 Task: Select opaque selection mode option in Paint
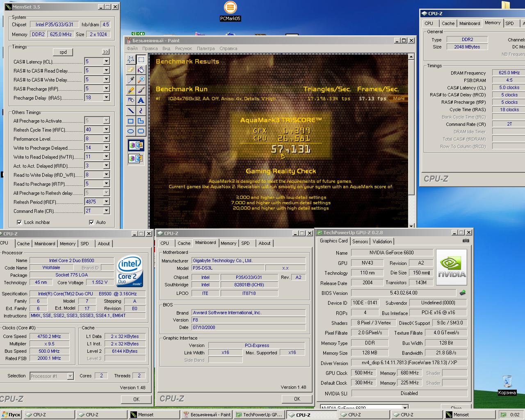[136, 146]
